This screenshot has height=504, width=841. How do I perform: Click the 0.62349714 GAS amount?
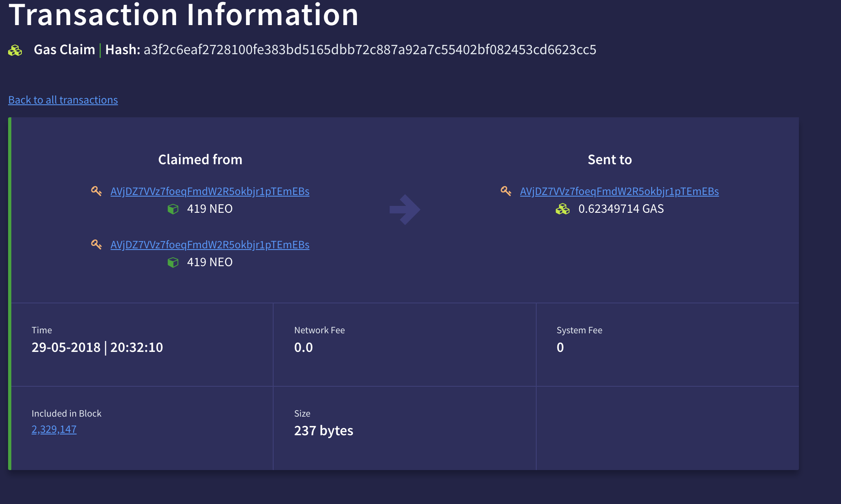click(621, 209)
